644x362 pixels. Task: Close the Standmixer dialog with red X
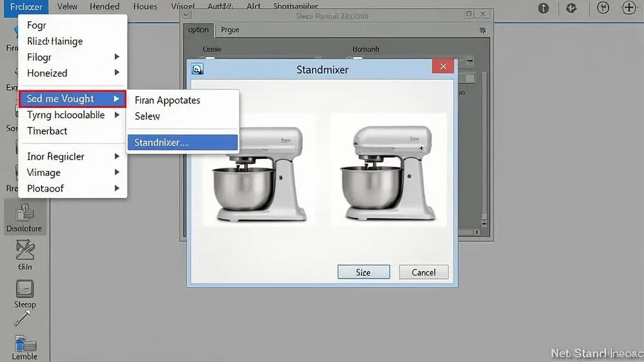443,67
